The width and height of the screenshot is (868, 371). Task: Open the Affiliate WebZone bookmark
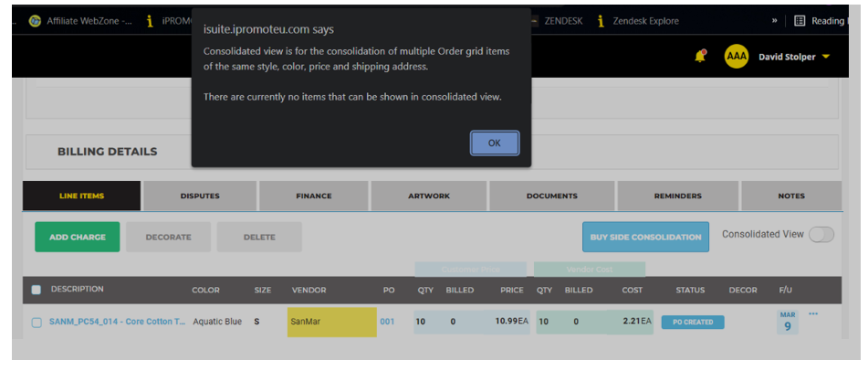pos(80,21)
